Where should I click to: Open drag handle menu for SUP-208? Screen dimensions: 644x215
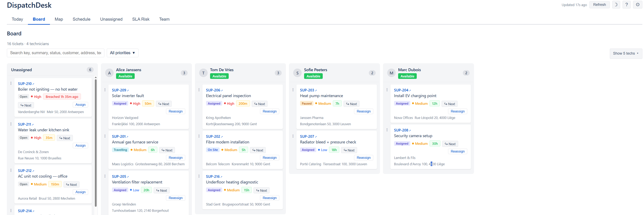pos(387,130)
